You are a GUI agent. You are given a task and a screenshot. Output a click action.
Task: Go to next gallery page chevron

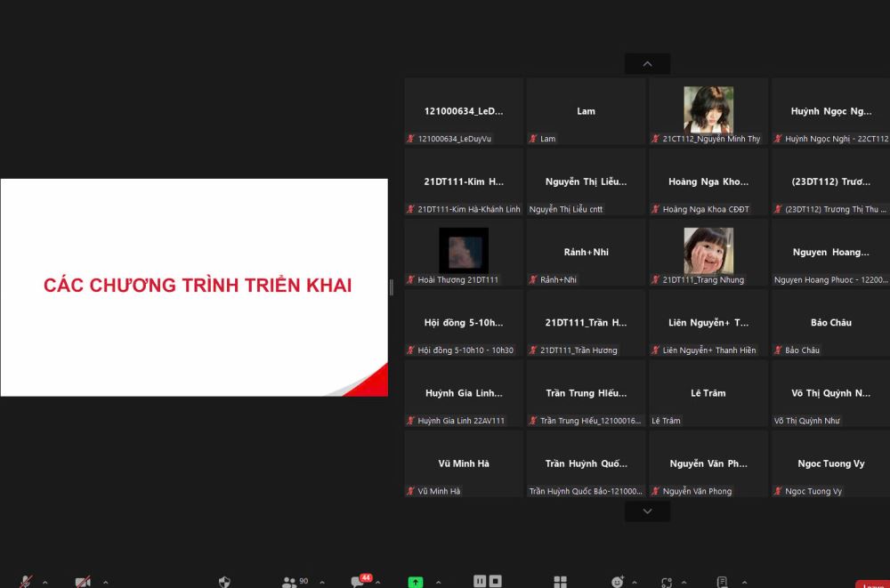(647, 511)
